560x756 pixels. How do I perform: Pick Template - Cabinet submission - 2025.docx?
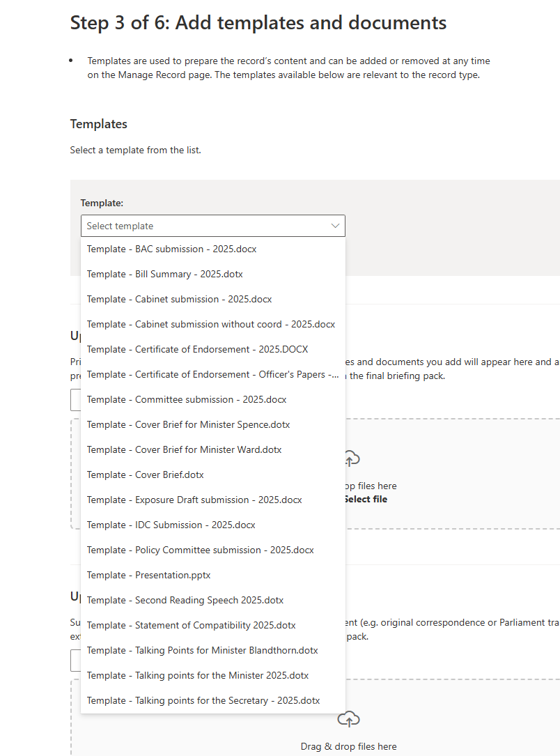(179, 299)
